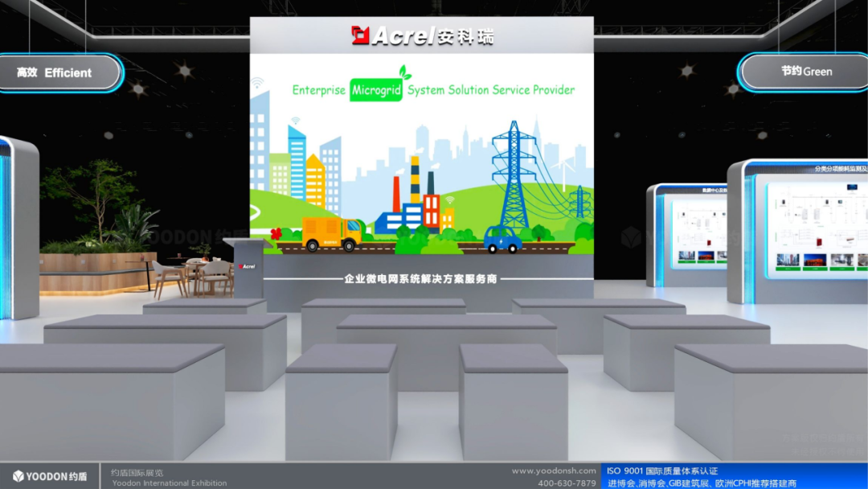Image resolution: width=868 pixels, height=489 pixels.
Task: Click the "Enterprise" word on the backdrop
Action: coord(319,90)
